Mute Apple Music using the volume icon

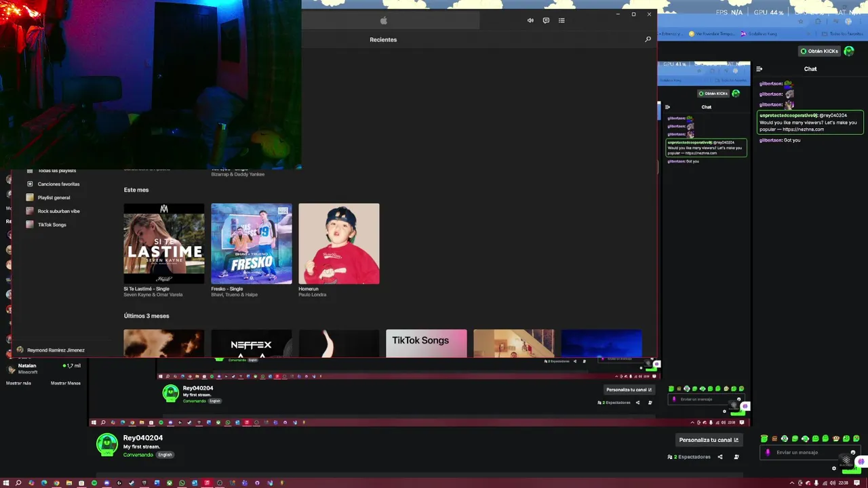530,20
